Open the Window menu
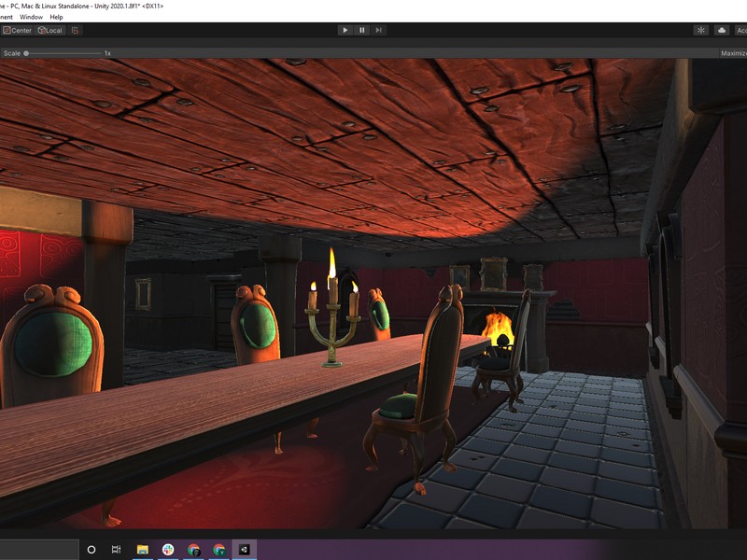This screenshot has width=747, height=560. click(30, 16)
